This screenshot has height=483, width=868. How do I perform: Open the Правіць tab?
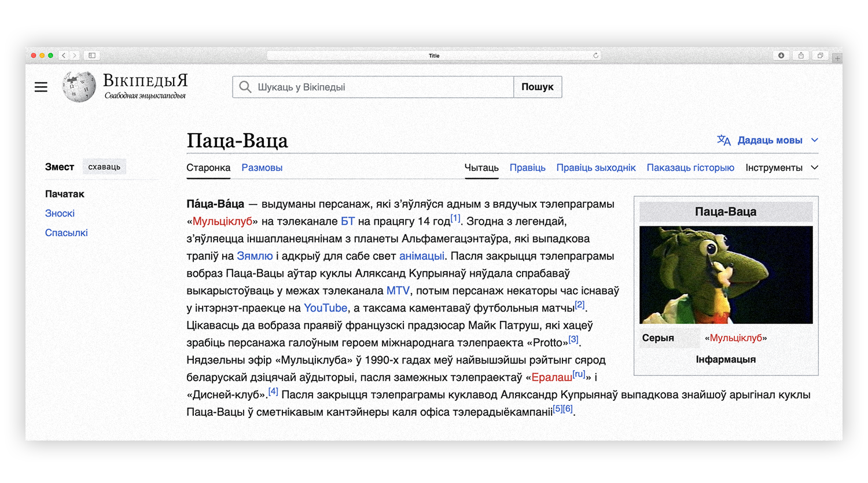[x=527, y=167]
